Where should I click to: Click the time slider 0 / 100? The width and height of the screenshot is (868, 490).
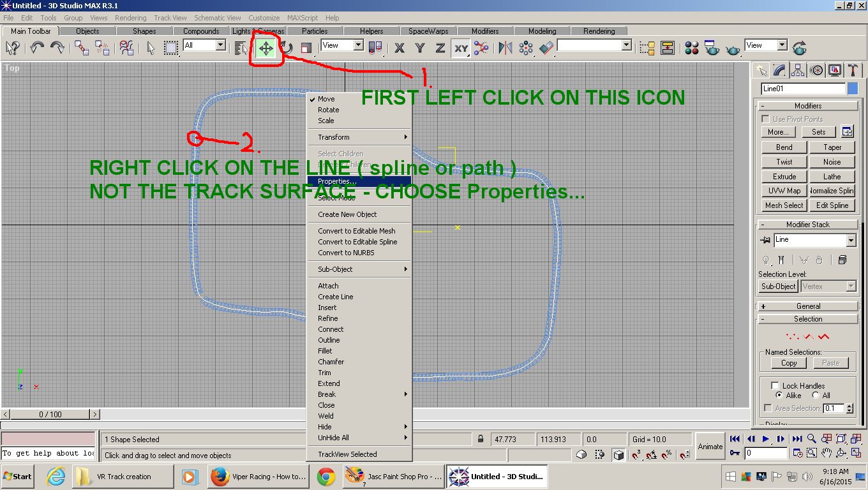click(x=50, y=414)
